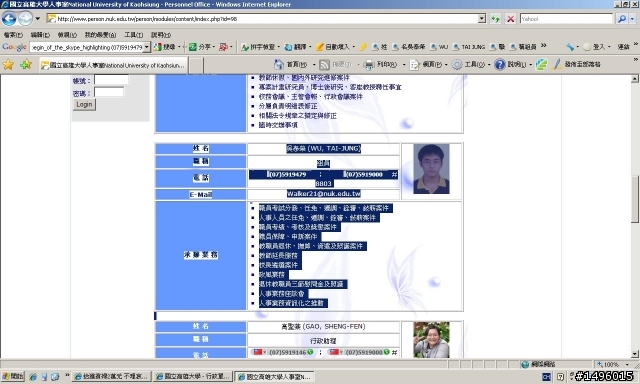Click the Google toolbar search field
The height and width of the screenshot is (384, 640).
[86, 47]
